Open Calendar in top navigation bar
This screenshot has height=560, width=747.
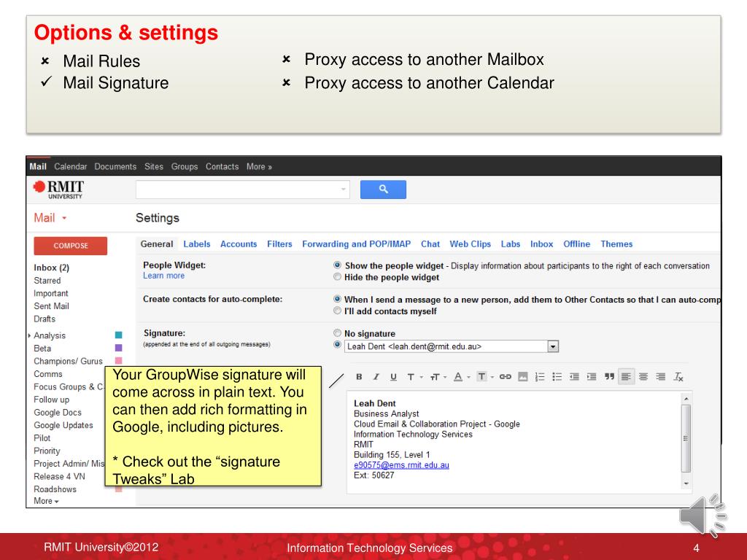click(x=71, y=167)
